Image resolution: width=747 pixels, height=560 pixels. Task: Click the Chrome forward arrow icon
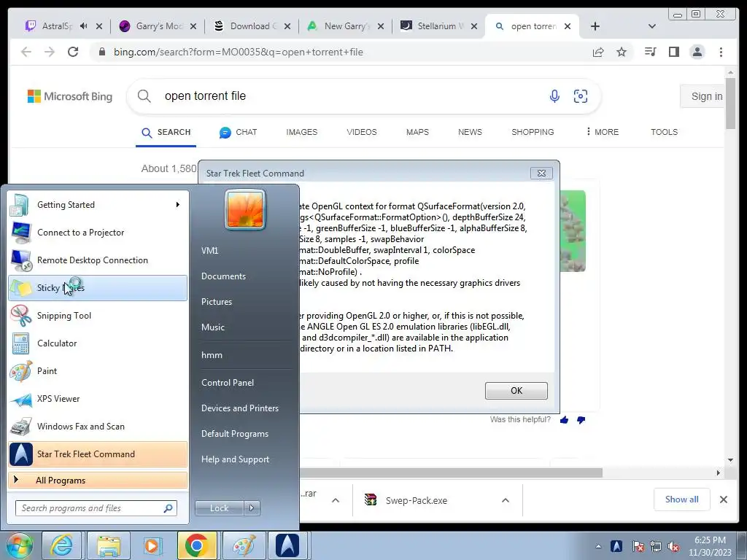coord(50,52)
